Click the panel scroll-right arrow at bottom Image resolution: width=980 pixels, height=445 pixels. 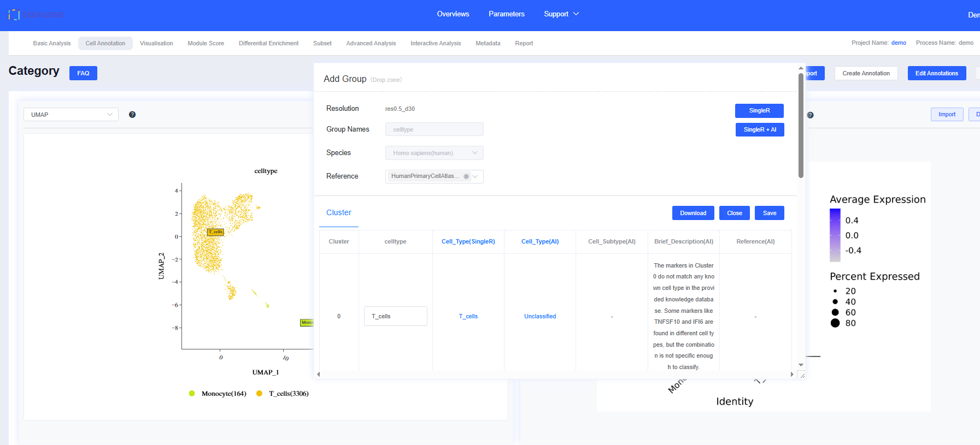pyautogui.click(x=791, y=375)
